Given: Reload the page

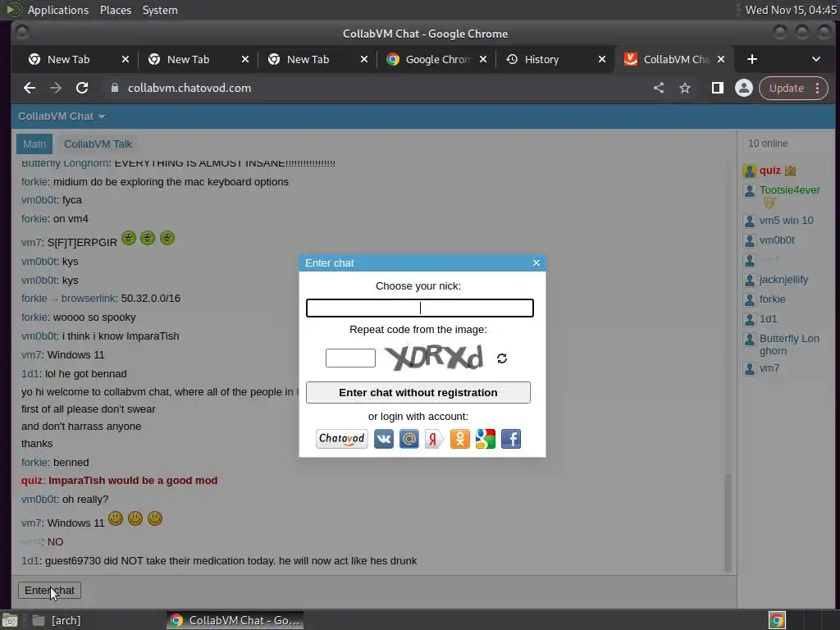Looking at the screenshot, I should point(82,88).
